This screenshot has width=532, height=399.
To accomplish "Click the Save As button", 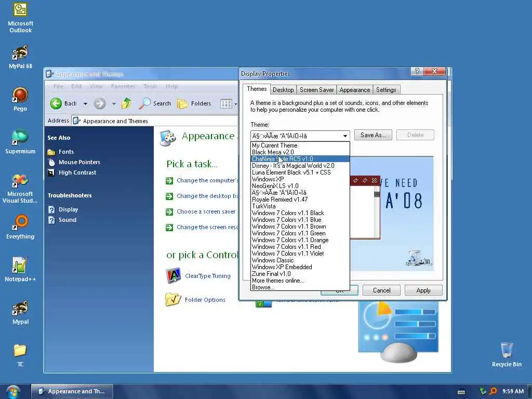I will pos(373,135).
